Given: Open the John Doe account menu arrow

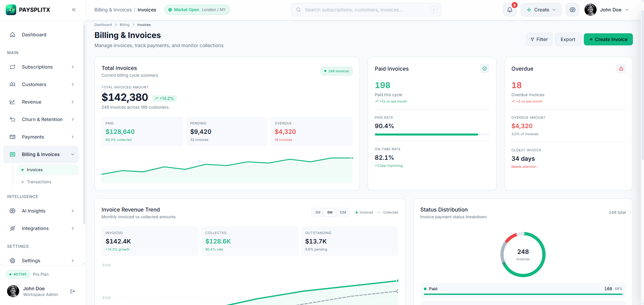Looking at the screenshot, I should click(627, 10).
